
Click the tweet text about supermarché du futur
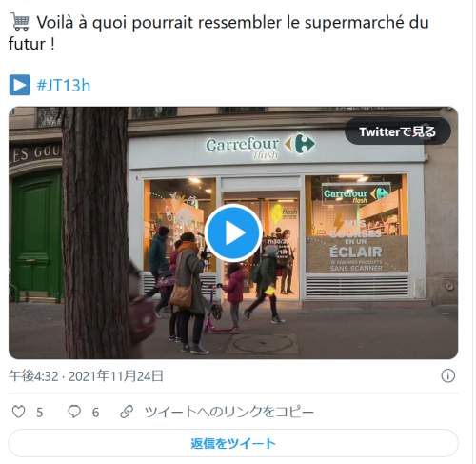pos(219,32)
